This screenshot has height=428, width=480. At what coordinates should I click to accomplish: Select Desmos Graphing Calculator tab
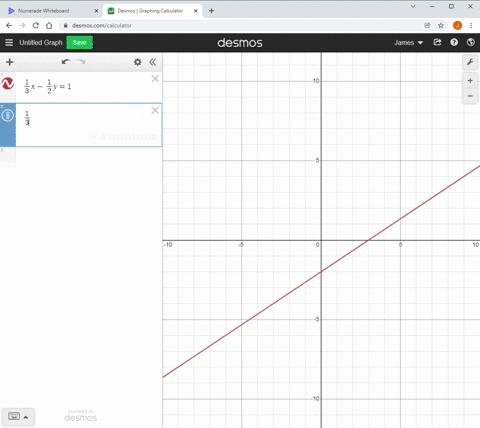tap(150, 11)
